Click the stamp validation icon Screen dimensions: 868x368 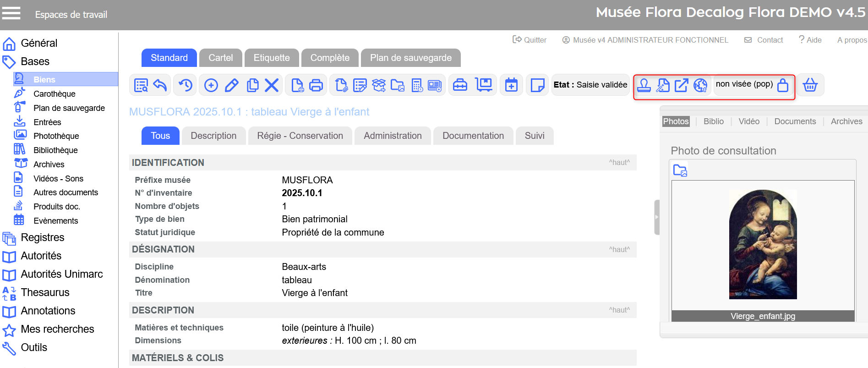pos(644,85)
